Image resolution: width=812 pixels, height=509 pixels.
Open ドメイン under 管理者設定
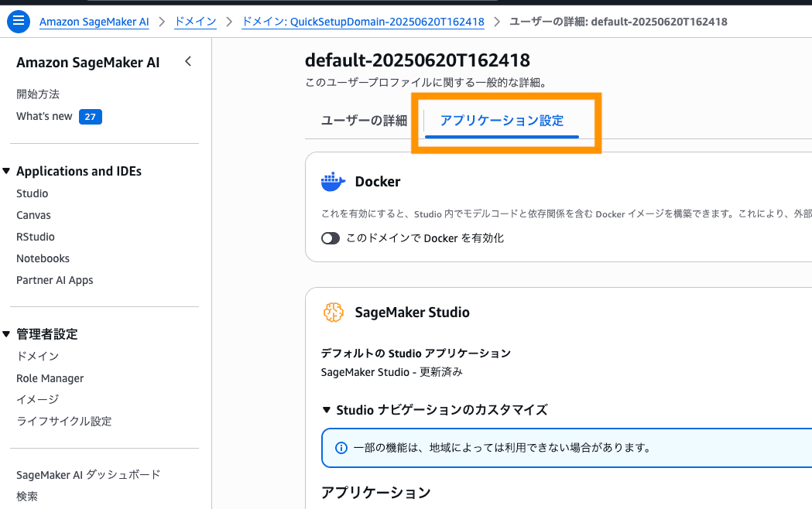38,357
